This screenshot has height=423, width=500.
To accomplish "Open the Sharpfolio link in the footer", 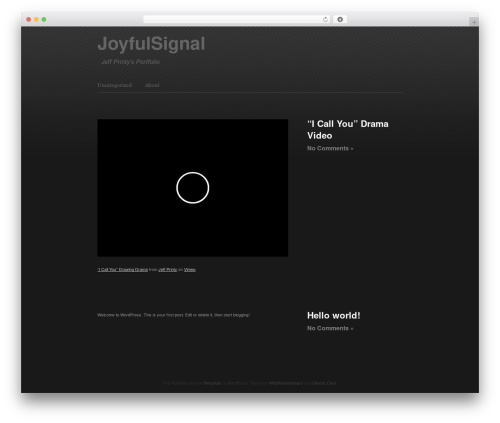I will click(212, 383).
